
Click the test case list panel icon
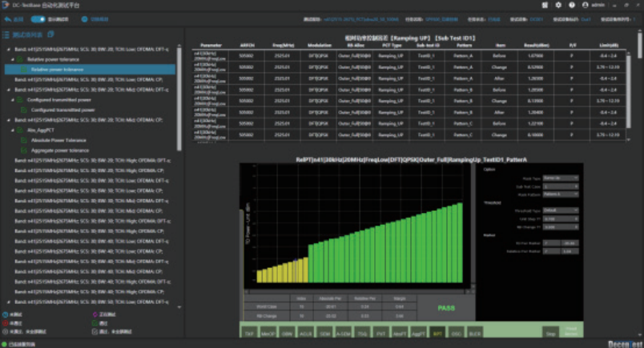[7, 35]
